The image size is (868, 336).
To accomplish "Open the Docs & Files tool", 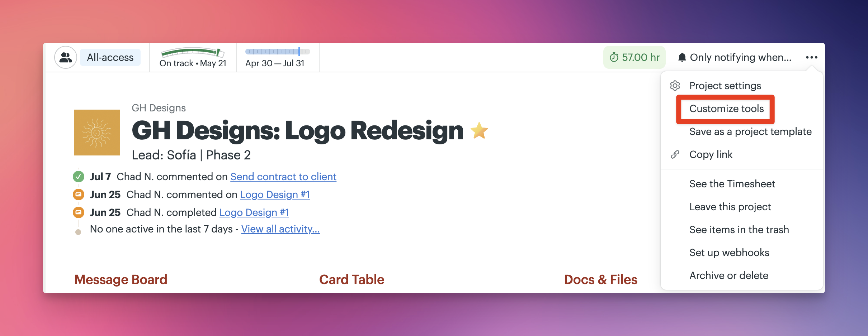I will [600, 279].
